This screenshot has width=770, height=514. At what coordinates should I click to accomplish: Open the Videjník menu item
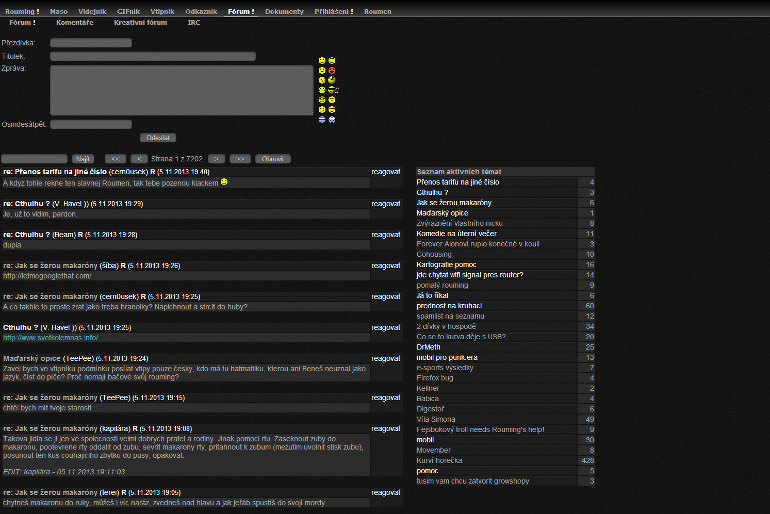coord(92,11)
